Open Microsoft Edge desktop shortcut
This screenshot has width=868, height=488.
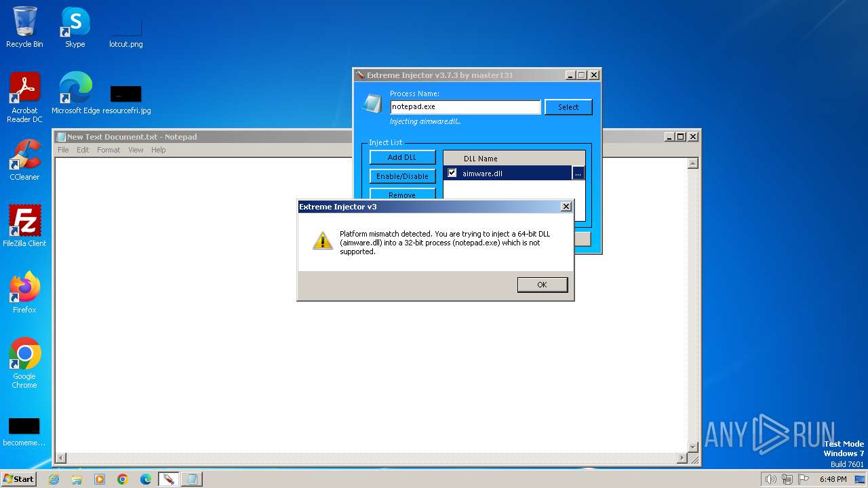pyautogui.click(x=75, y=93)
